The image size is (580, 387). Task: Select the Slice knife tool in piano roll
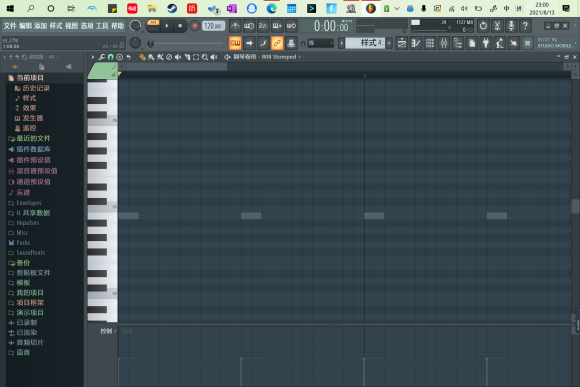[x=187, y=57]
